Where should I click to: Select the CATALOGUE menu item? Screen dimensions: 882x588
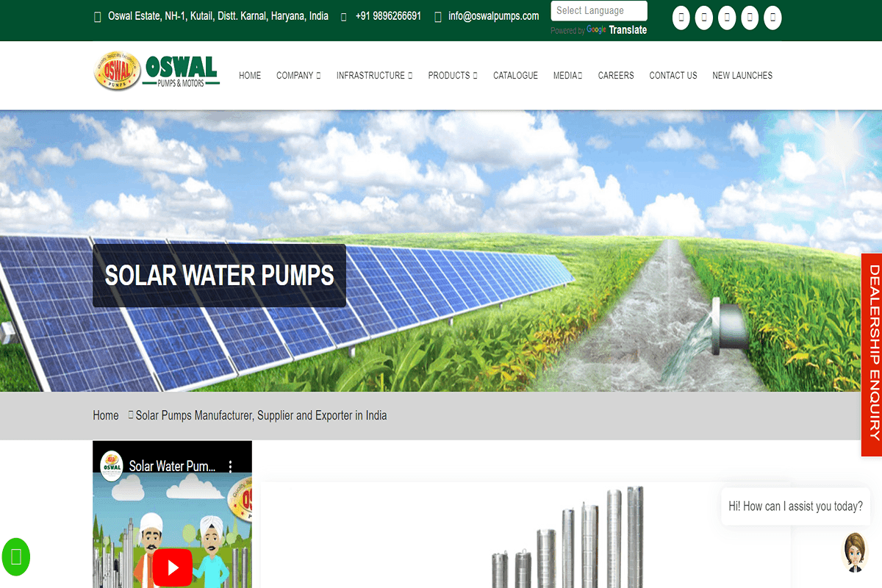coord(515,75)
